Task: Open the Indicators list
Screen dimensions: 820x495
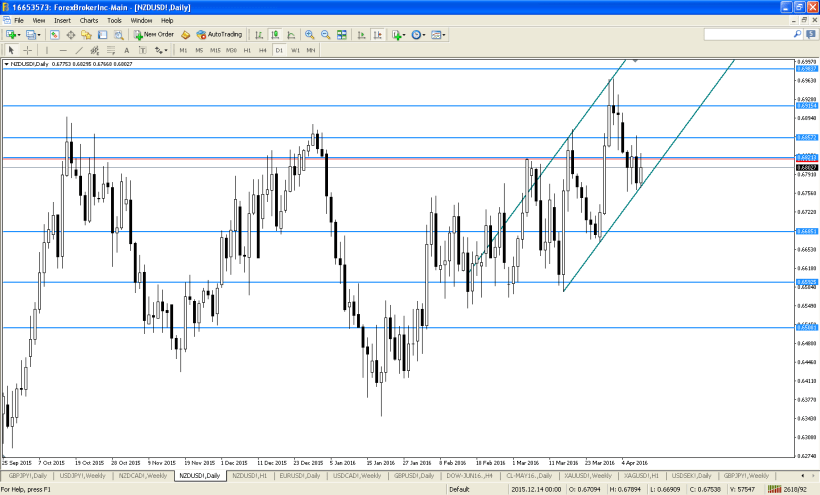Action: [x=396, y=34]
